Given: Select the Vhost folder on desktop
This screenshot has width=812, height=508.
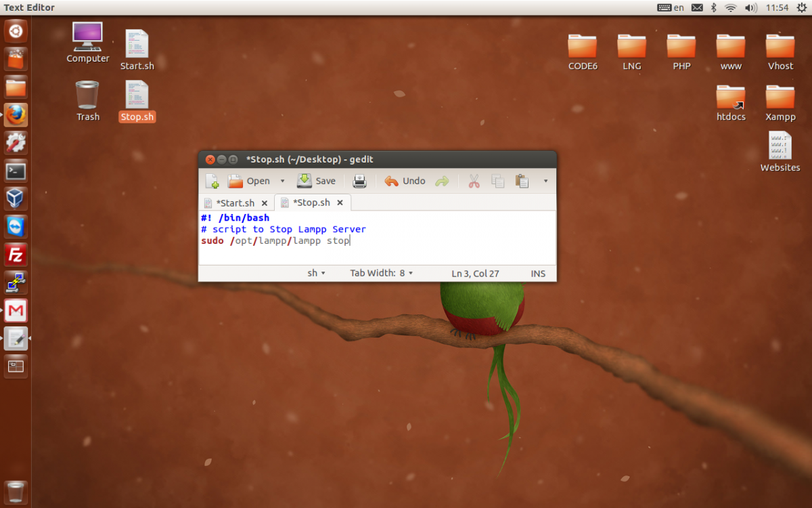Looking at the screenshot, I should (x=780, y=53).
